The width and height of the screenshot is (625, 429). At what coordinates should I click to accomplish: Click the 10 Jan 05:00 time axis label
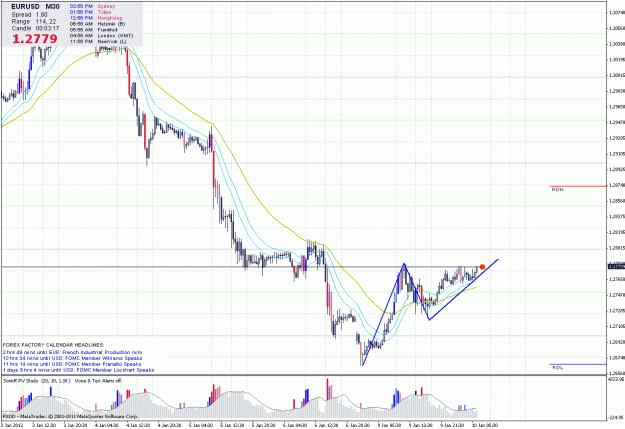coord(485,425)
